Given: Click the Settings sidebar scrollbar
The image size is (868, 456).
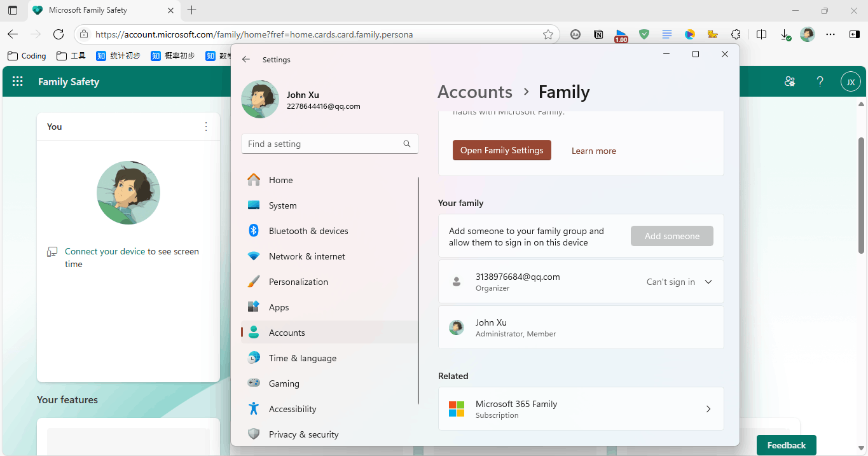Looking at the screenshot, I should pyautogui.click(x=418, y=290).
